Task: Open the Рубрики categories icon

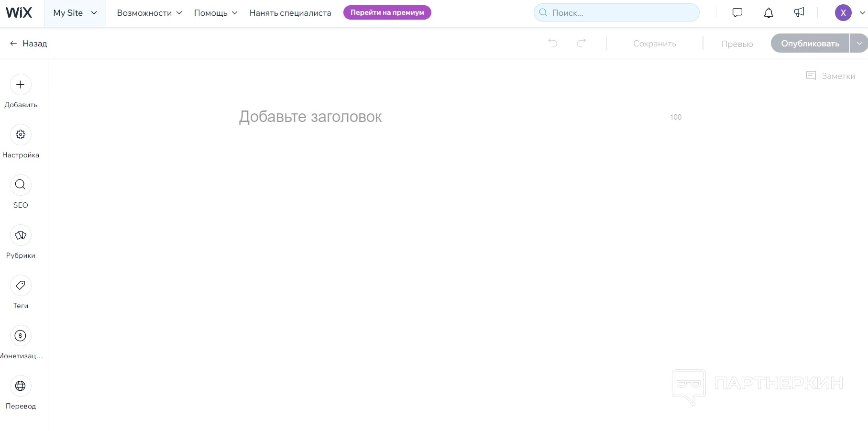Action: click(21, 235)
